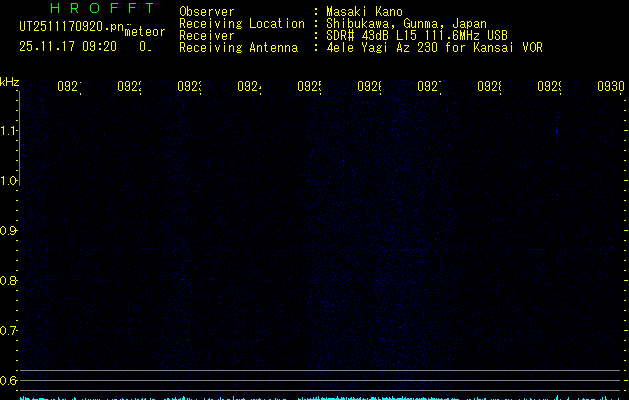Click the 'Receiver' field label
This screenshot has height=400, width=629.
[207, 36]
